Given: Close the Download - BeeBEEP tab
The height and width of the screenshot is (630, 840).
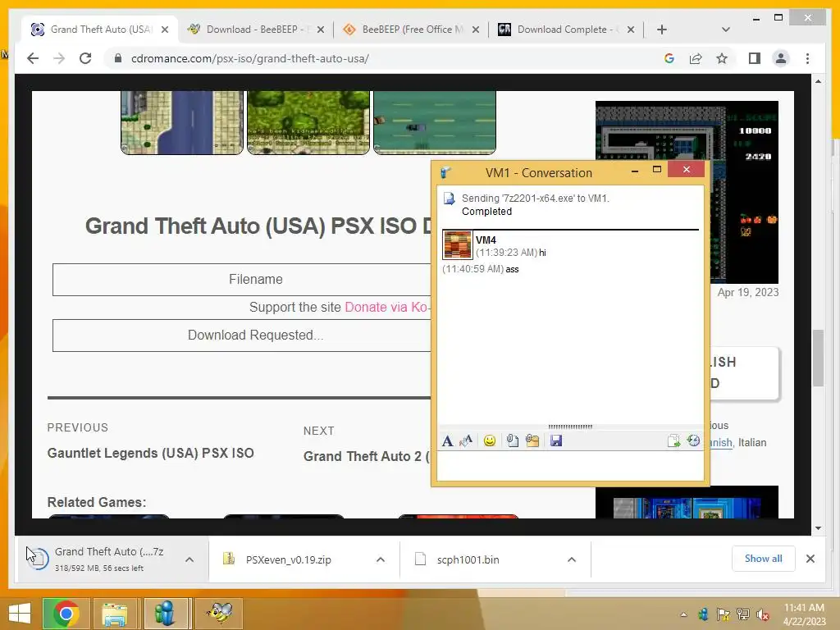Looking at the screenshot, I should click(321, 30).
